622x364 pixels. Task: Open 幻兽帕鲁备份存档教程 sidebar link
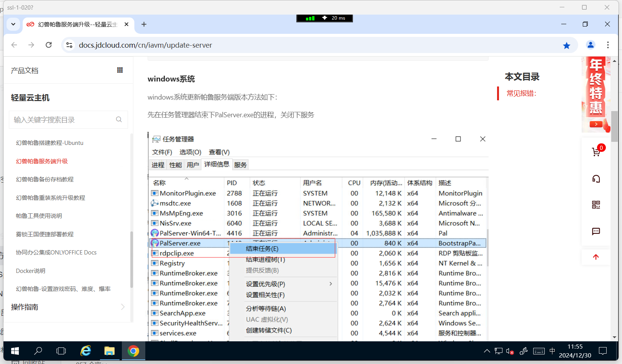pyautogui.click(x=45, y=180)
